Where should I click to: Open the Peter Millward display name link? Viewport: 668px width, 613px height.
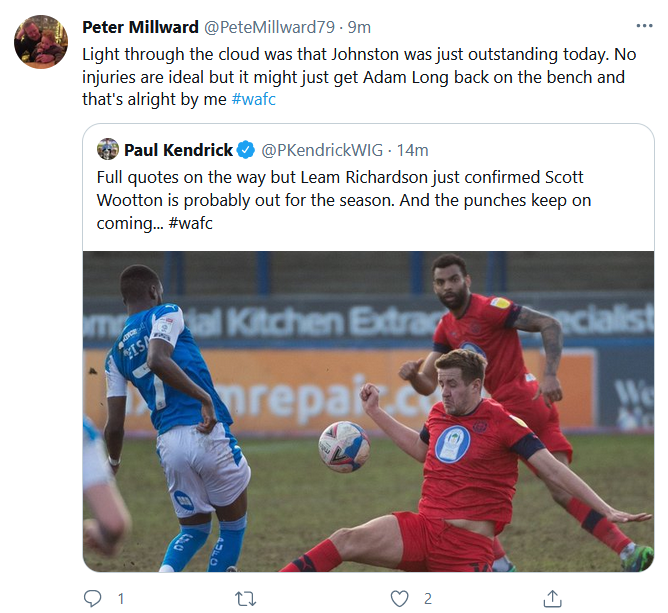click(x=140, y=27)
